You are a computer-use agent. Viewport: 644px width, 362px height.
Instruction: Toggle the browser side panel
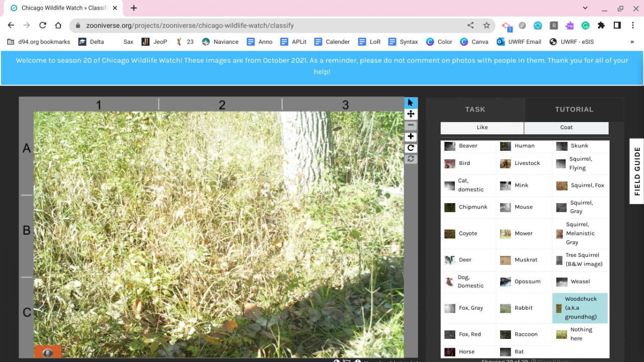[x=617, y=25]
